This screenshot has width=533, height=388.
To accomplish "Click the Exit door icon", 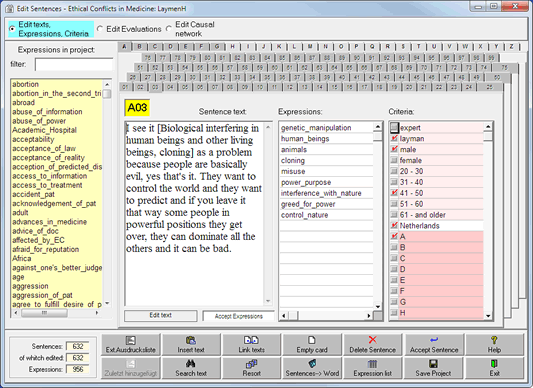I will coord(494,364).
